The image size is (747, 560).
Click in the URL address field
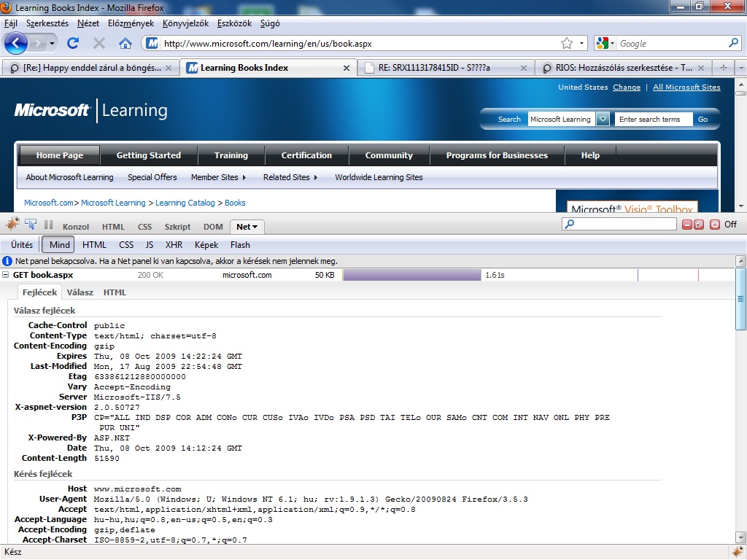pos(360,43)
